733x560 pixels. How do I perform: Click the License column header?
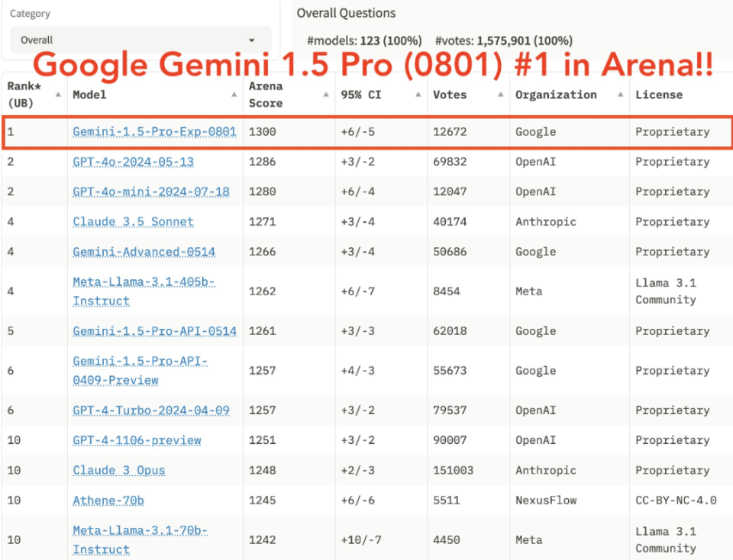(x=658, y=95)
